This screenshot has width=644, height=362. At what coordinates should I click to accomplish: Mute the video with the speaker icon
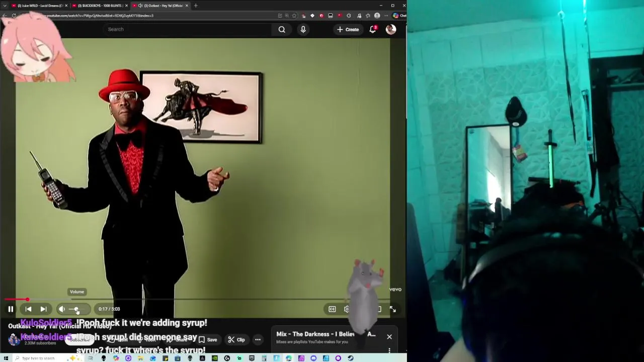pyautogui.click(x=61, y=309)
